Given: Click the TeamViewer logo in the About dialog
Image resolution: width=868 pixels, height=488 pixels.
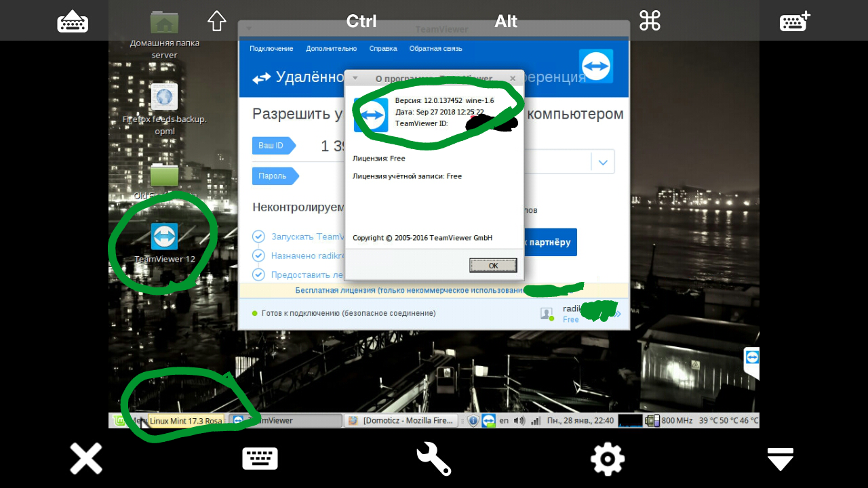Looking at the screenshot, I should pos(371,115).
